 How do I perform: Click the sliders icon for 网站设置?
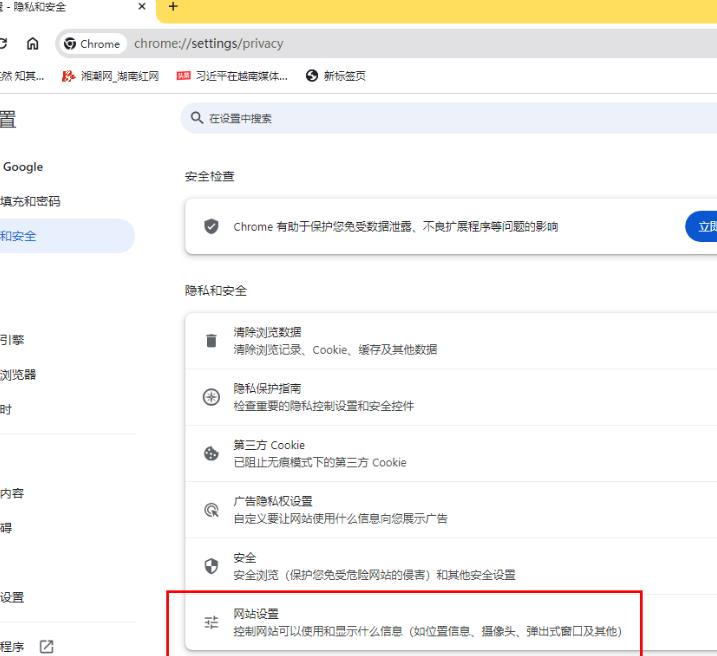pyautogui.click(x=211, y=622)
